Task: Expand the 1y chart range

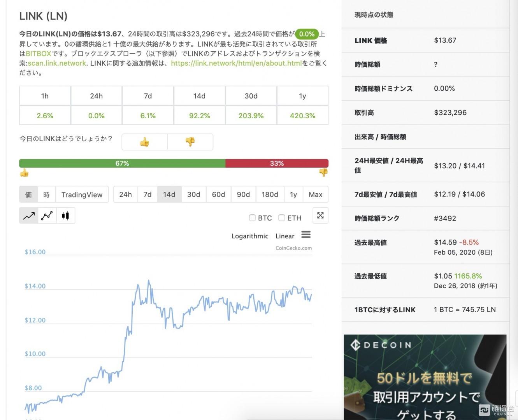Action: pos(293,194)
